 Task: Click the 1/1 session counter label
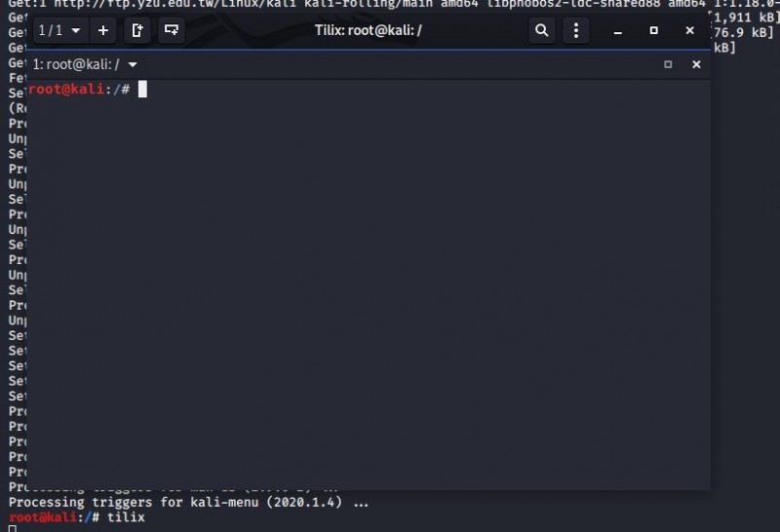click(x=51, y=30)
